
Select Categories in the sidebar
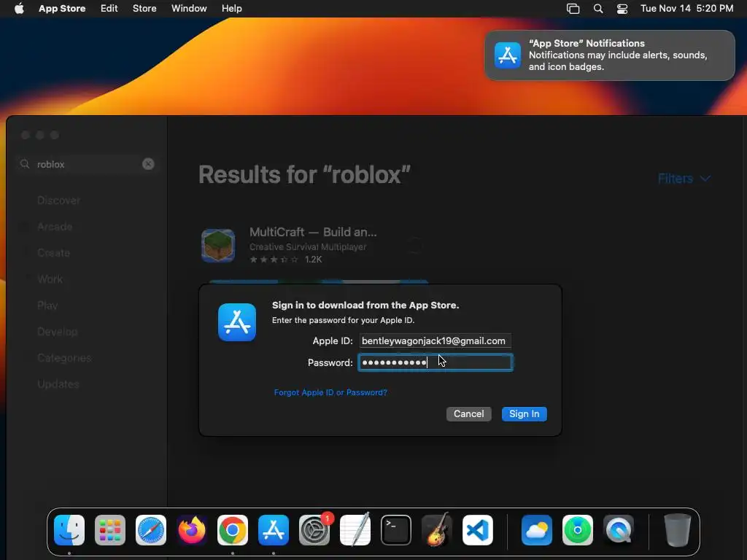[x=64, y=357]
